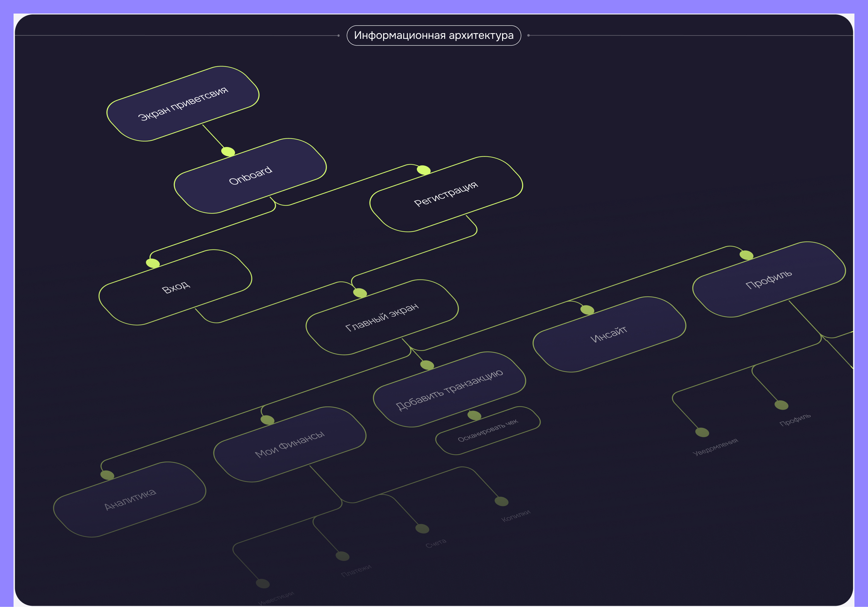Click the 'Информационная архитектура' title pill
Image resolution: width=868 pixels, height=607 pixels.
pos(434,36)
